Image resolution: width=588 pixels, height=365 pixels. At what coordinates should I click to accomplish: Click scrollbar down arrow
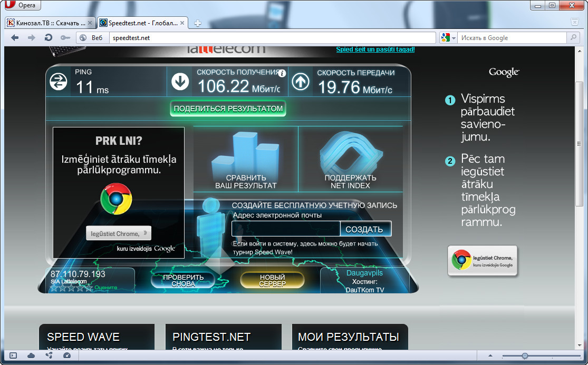click(x=580, y=345)
